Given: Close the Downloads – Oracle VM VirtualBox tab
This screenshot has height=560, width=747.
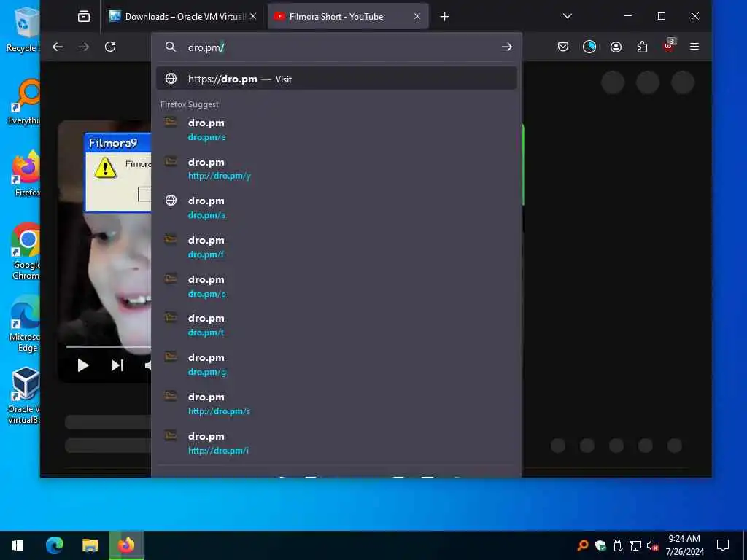Looking at the screenshot, I should coord(253,16).
